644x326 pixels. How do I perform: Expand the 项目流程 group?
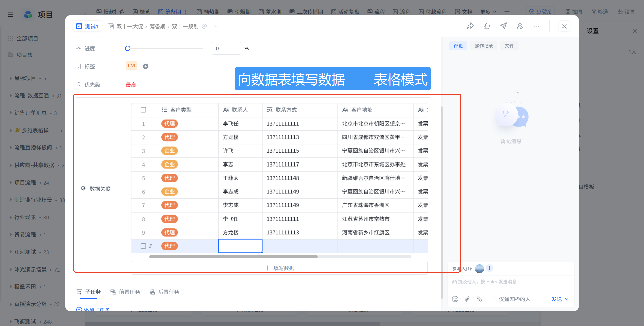click(x=10, y=182)
